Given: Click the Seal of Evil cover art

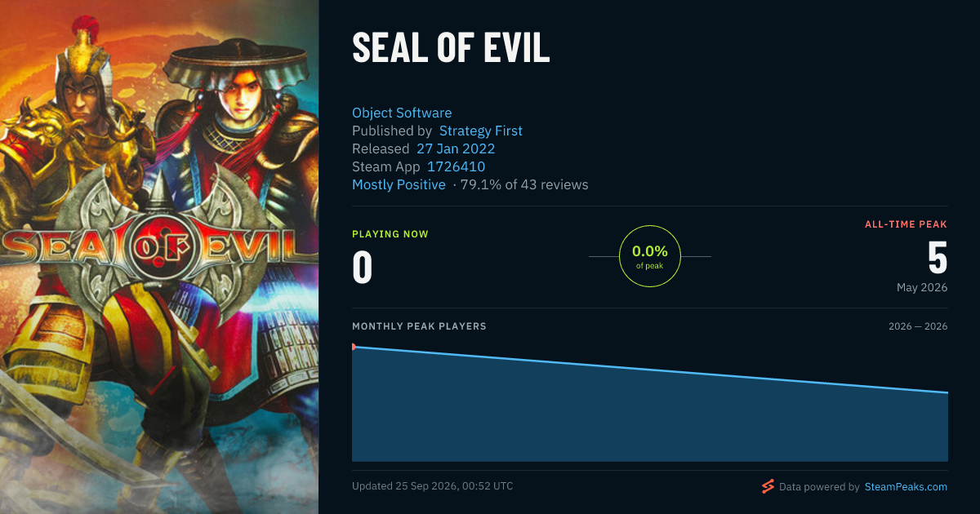Looking at the screenshot, I should (159, 257).
